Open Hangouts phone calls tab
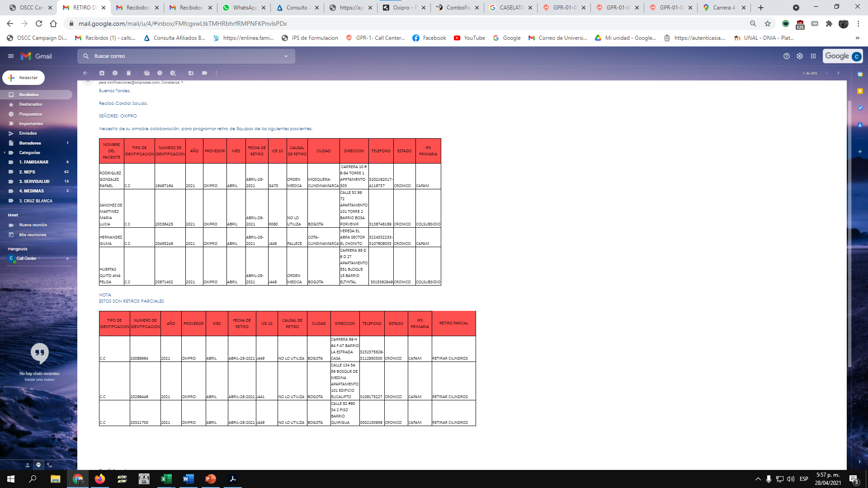Image resolution: width=868 pixels, height=488 pixels. 49,465
